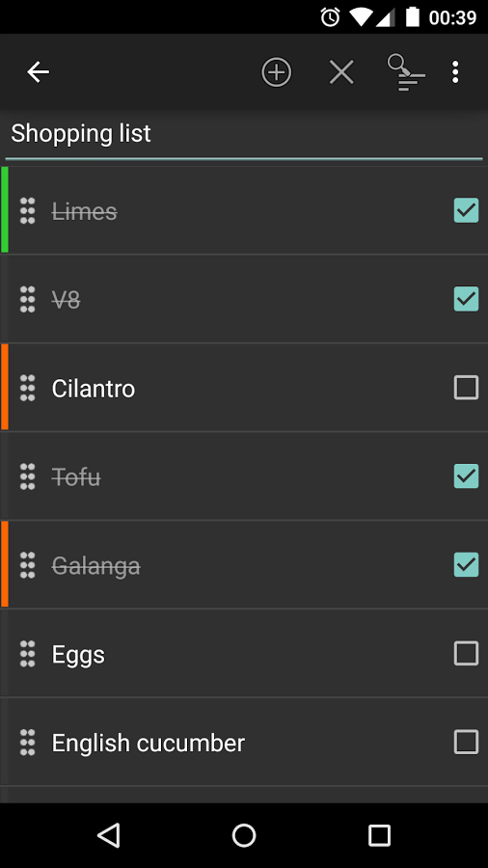Select the drag handle beside Cilantro
This screenshot has height=868, width=488.
point(28,388)
